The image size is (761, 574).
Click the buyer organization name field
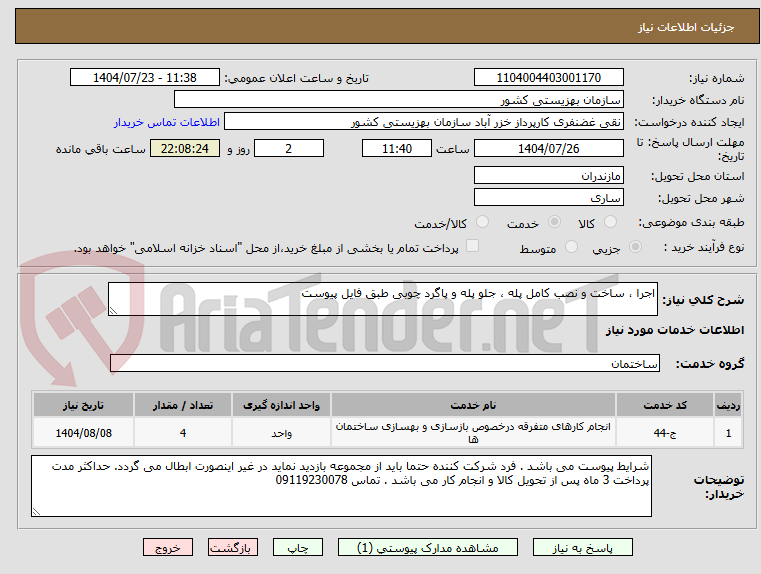pos(398,99)
